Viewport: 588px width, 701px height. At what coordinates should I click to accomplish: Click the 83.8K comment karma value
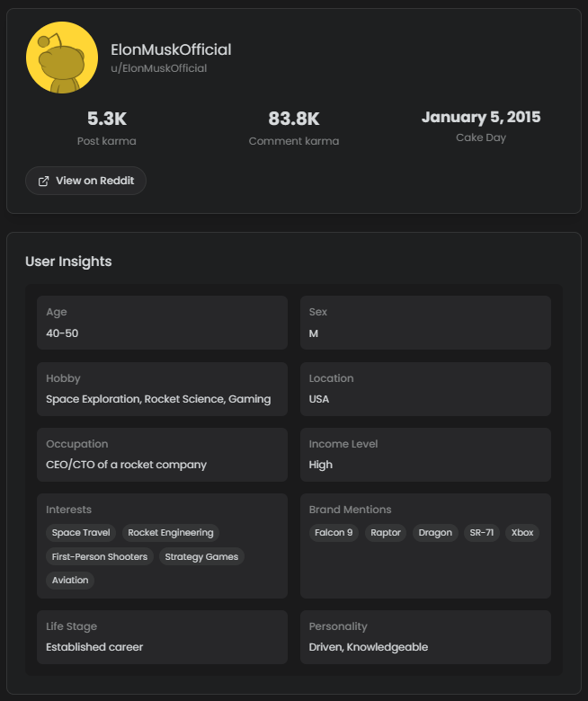pyautogui.click(x=294, y=119)
